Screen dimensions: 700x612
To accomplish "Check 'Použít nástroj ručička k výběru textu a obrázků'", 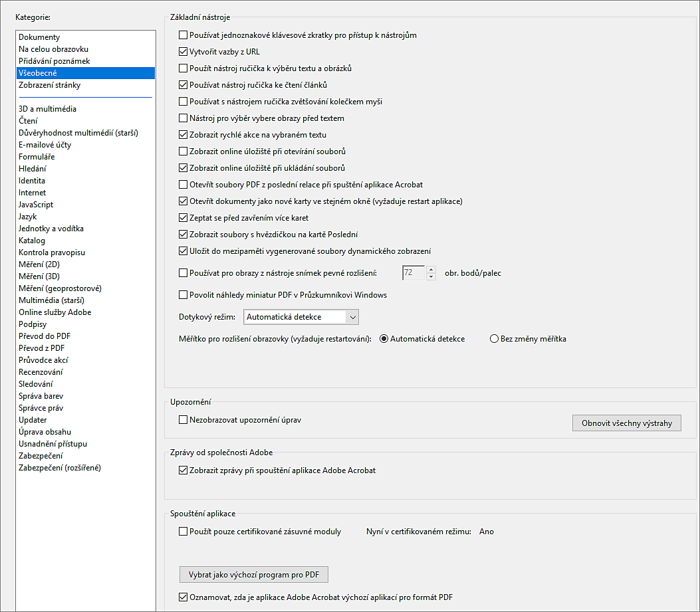I will [x=183, y=68].
